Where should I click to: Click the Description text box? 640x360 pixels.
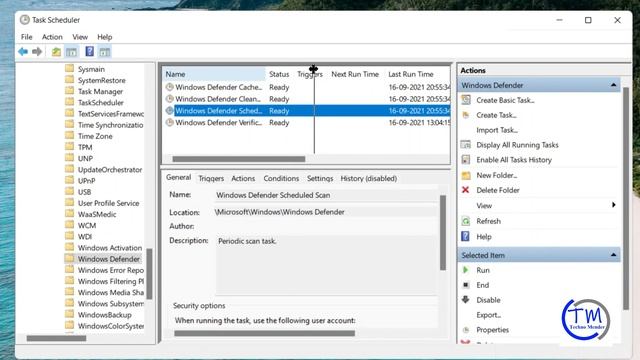click(x=326, y=264)
